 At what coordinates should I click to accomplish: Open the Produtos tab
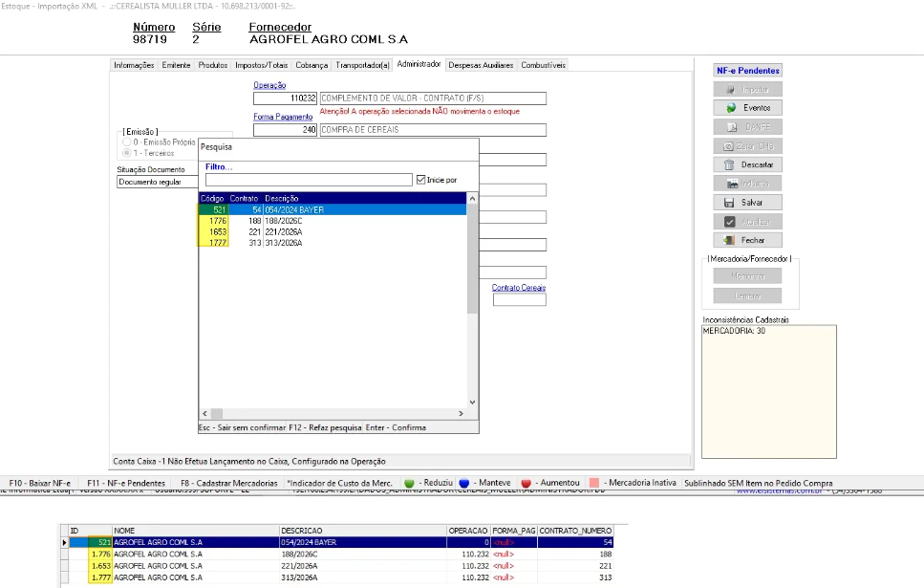pos(213,65)
